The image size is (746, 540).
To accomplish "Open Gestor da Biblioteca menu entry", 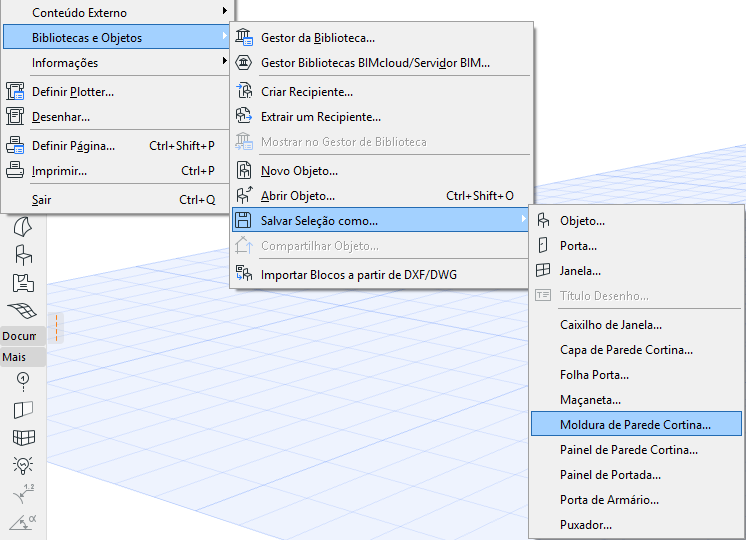I will pos(381,38).
